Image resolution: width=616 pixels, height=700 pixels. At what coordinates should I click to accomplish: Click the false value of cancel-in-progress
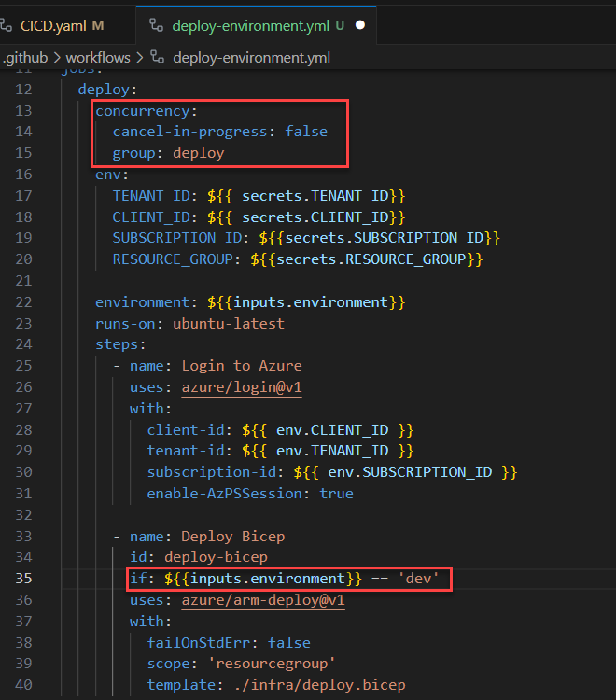(306, 132)
